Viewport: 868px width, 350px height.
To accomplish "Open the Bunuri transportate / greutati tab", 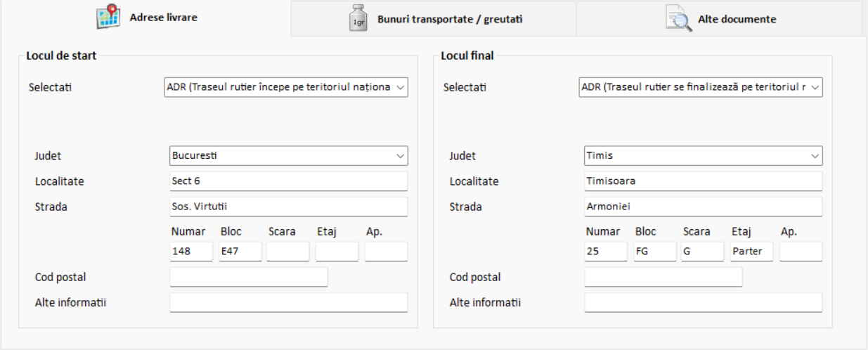I will click(x=434, y=19).
